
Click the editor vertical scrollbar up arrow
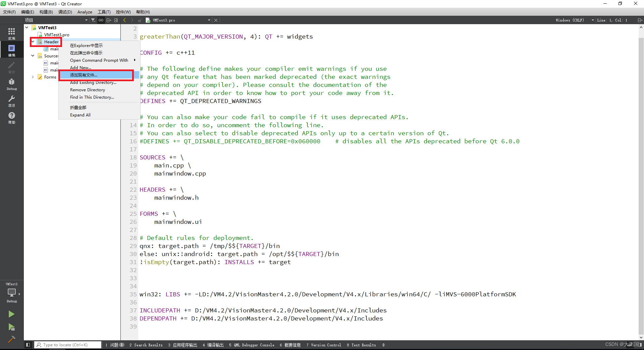tap(641, 27)
